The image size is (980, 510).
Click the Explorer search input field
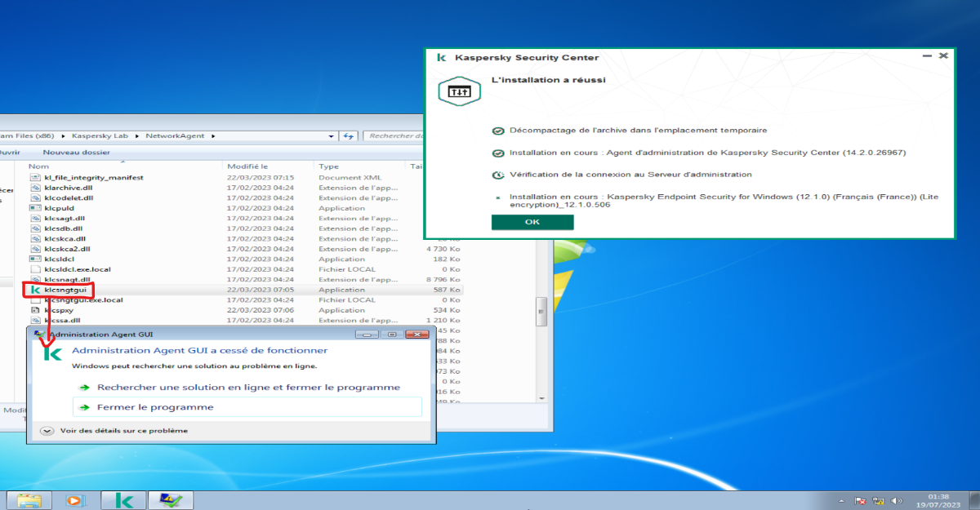394,136
